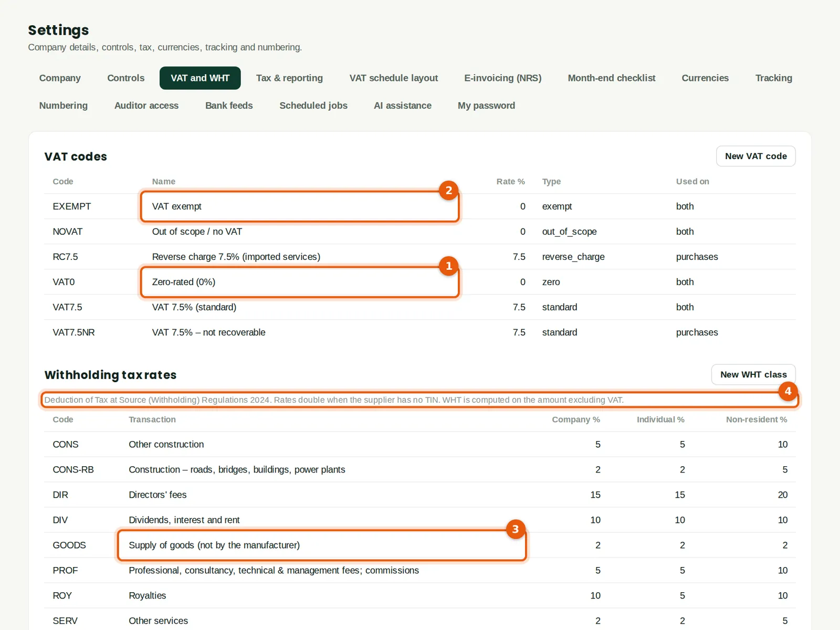This screenshot has height=630, width=840.
Task: Click the RC7.5 reverse charge row
Action: 420,257
